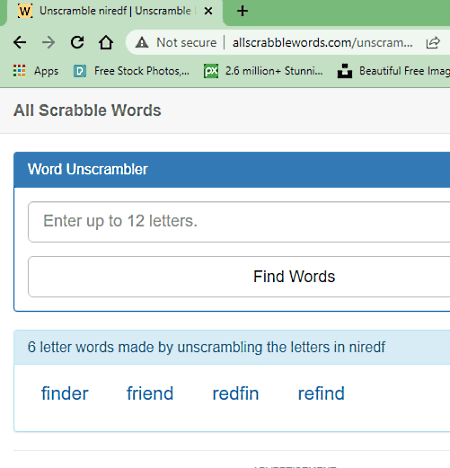Click the browser forward arrow
This screenshot has width=450, height=468.
[x=49, y=42]
